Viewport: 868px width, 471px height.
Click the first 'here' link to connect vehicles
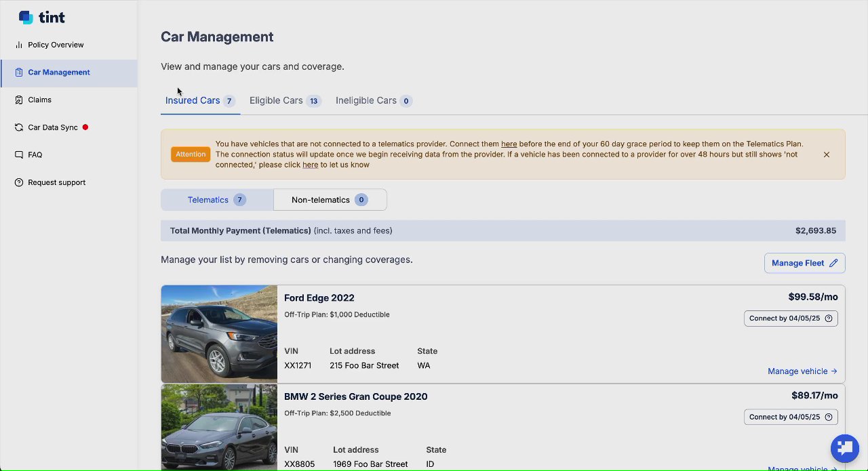click(509, 144)
